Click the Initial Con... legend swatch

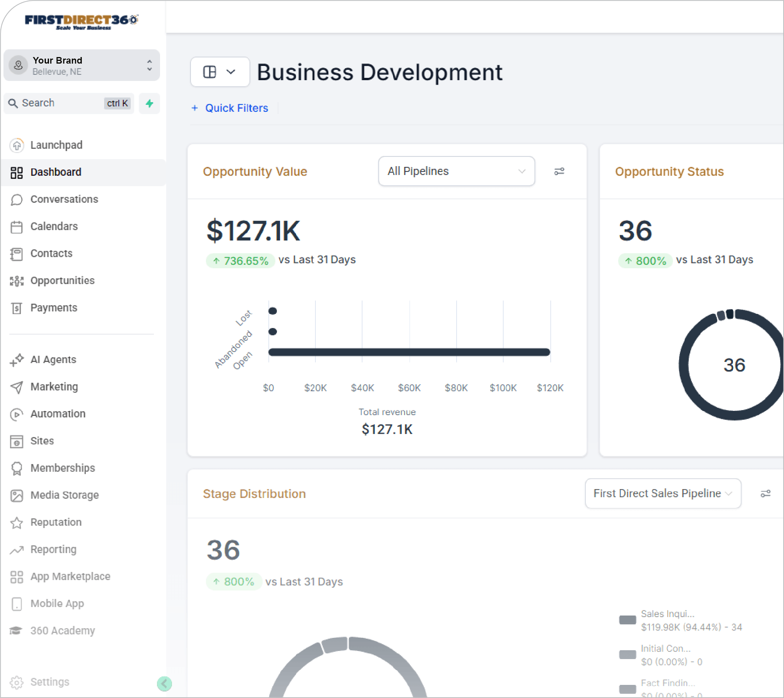tap(627, 654)
